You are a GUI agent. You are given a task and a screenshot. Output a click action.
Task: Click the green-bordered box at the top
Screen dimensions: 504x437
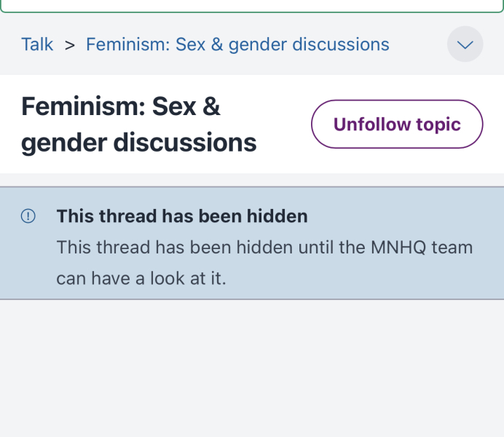point(252,6)
